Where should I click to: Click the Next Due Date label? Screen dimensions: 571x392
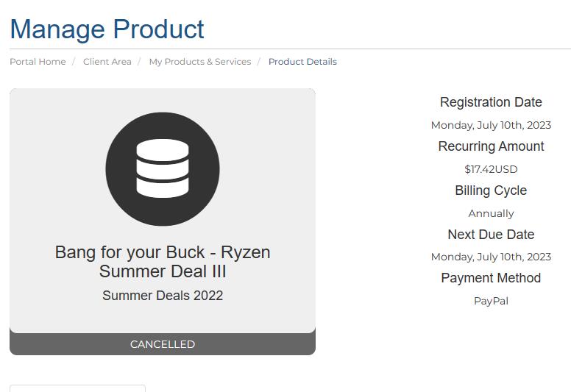tap(491, 235)
